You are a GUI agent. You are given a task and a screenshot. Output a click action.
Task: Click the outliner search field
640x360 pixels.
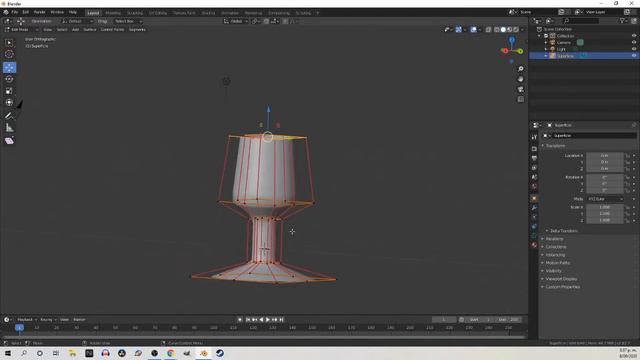coord(581,21)
